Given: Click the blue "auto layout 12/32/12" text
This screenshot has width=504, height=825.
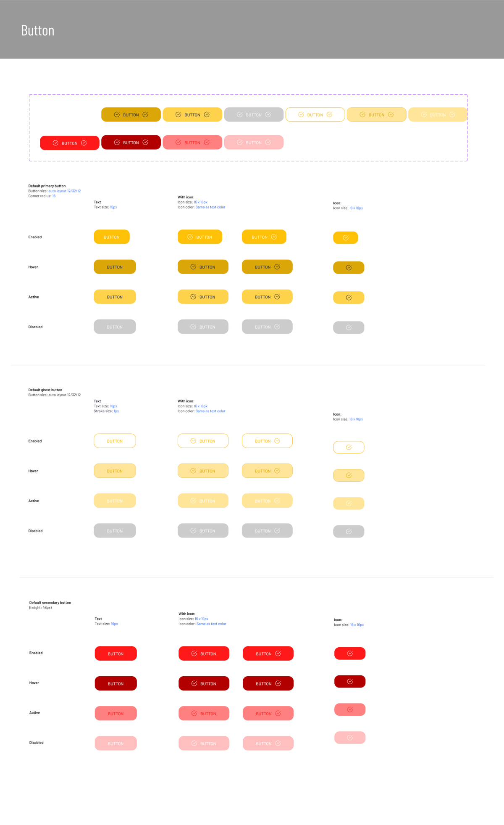Looking at the screenshot, I should [65, 191].
